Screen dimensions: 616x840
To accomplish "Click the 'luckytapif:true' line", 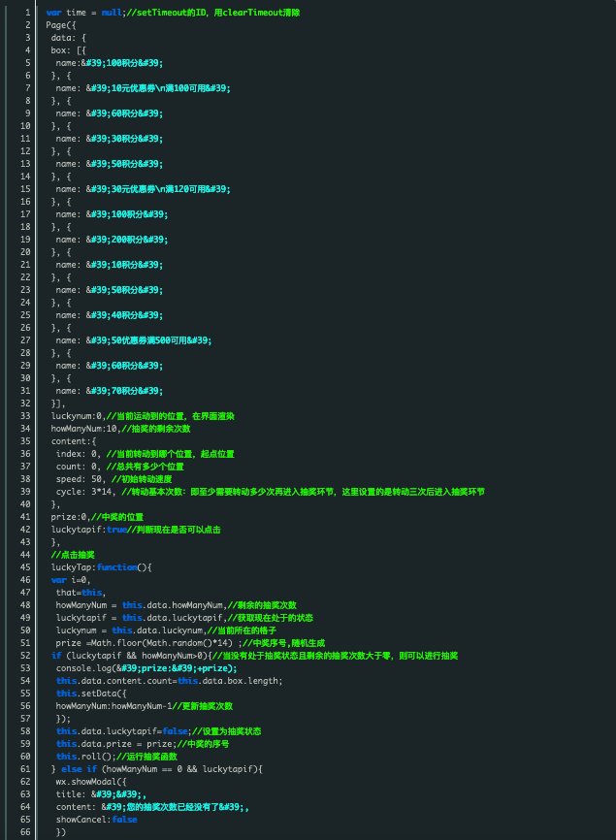I will click(x=136, y=530).
